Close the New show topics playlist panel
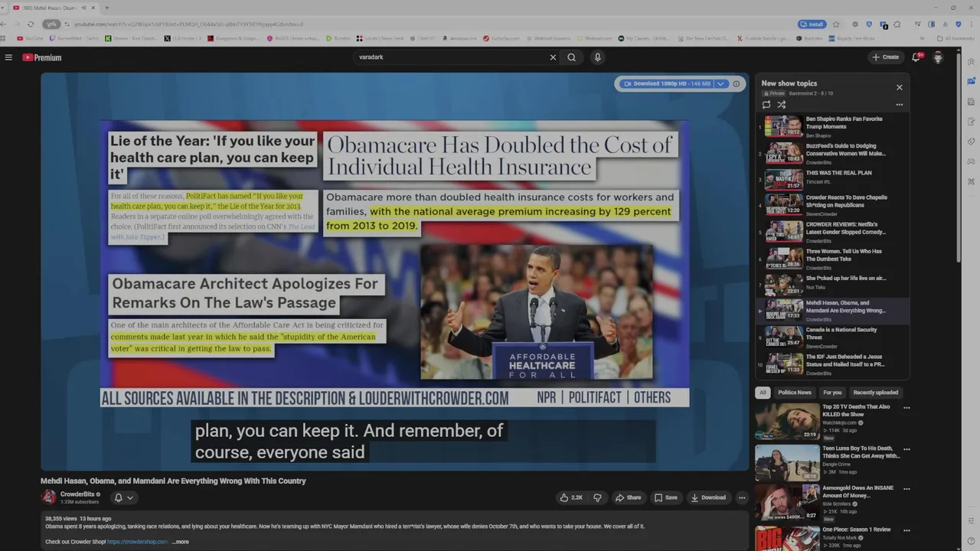Screen dimensions: 980x551 (900, 87)
